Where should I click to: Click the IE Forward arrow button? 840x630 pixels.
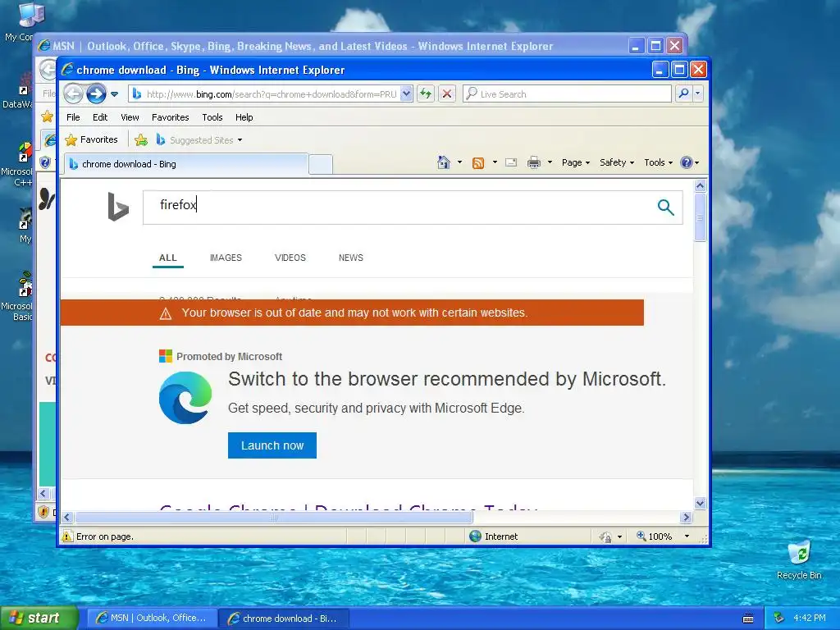click(x=97, y=94)
